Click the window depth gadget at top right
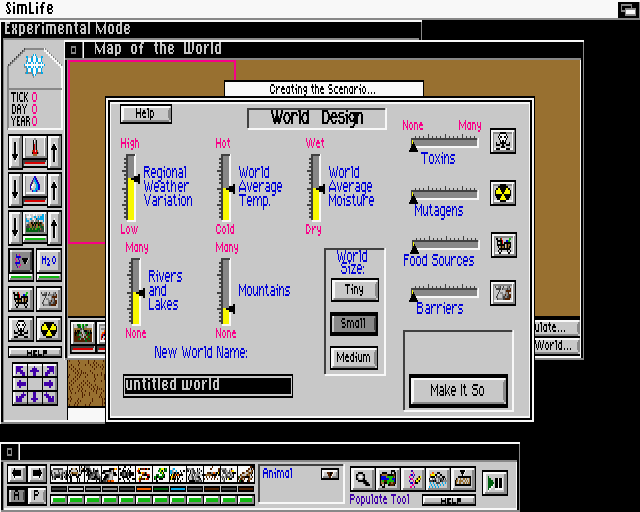The image size is (640, 512). click(627, 9)
